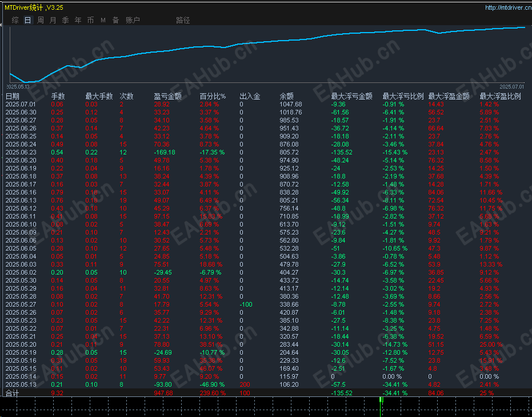Click the -100 withdrawal value
The height and width of the screenshot is (417, 532).
[x=246, y=305]
